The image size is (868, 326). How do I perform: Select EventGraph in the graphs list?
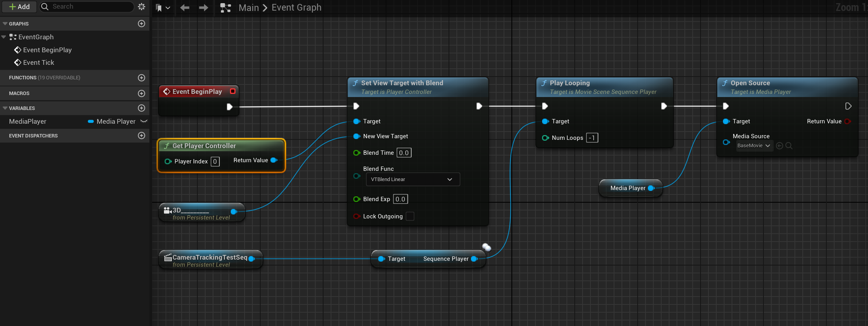(36, 37)
